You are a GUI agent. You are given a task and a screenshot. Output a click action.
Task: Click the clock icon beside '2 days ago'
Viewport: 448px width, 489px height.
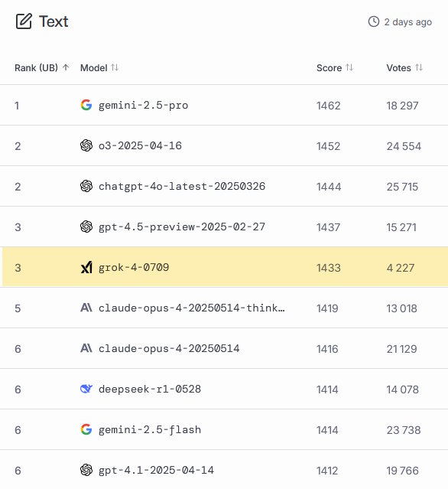[x=374, y=22]
